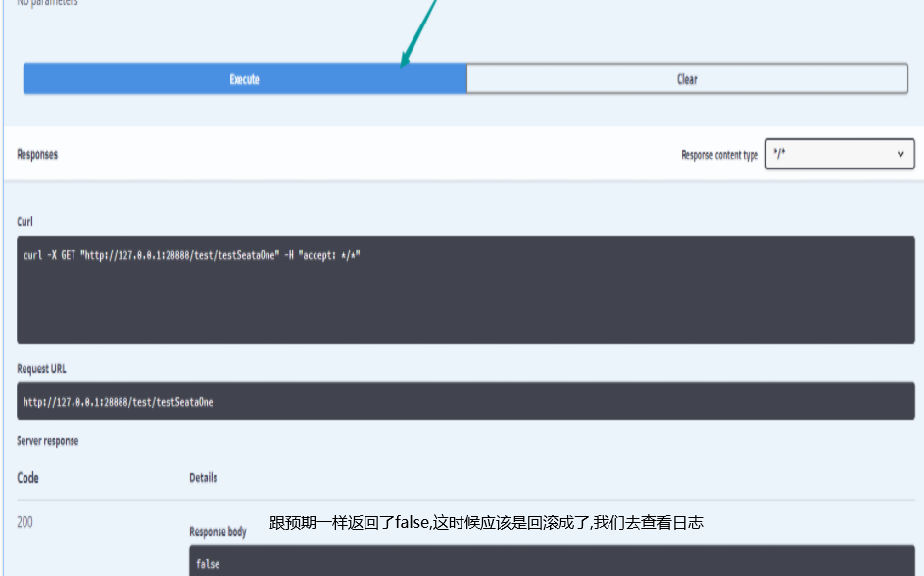
Task: Open the Response content type dropdown
Action: 839,154
